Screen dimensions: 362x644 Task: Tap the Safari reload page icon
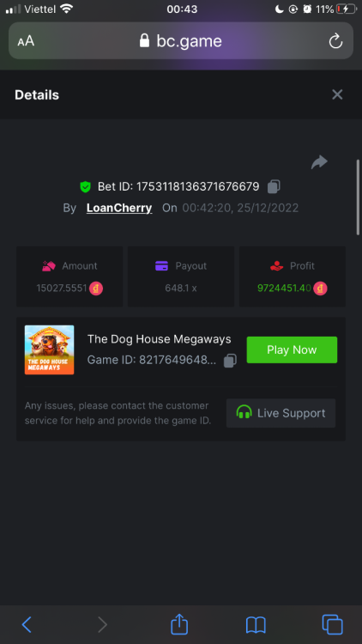[335, 41]
